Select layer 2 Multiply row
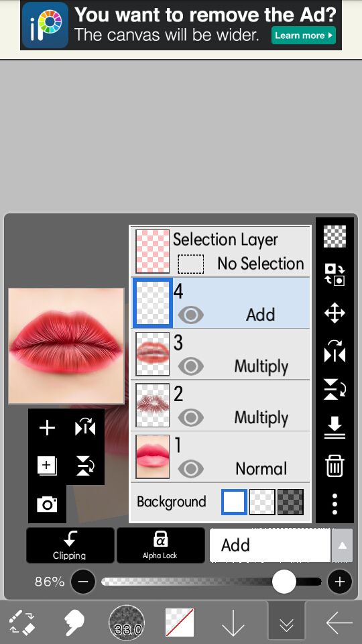 pos(221,406)
